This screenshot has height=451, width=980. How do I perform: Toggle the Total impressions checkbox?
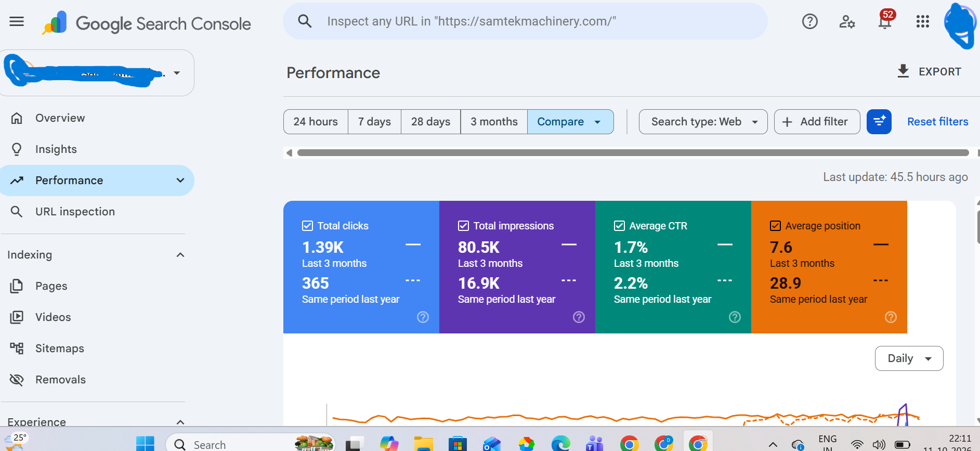click(x=463, y=226)
